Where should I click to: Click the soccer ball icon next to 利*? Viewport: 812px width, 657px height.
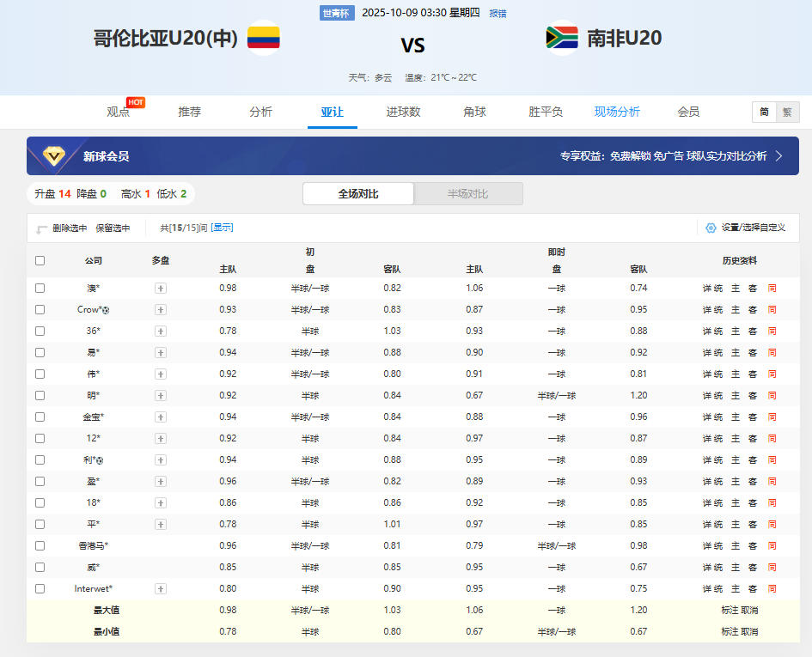pos(101,460)
